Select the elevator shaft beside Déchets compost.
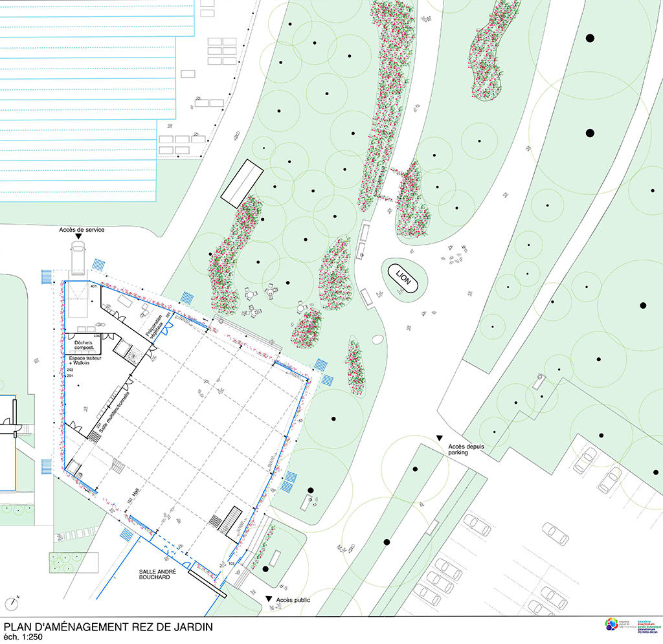The height and width of the screenshot is (644, 663). pyautogui.click(x=122, y=350)
